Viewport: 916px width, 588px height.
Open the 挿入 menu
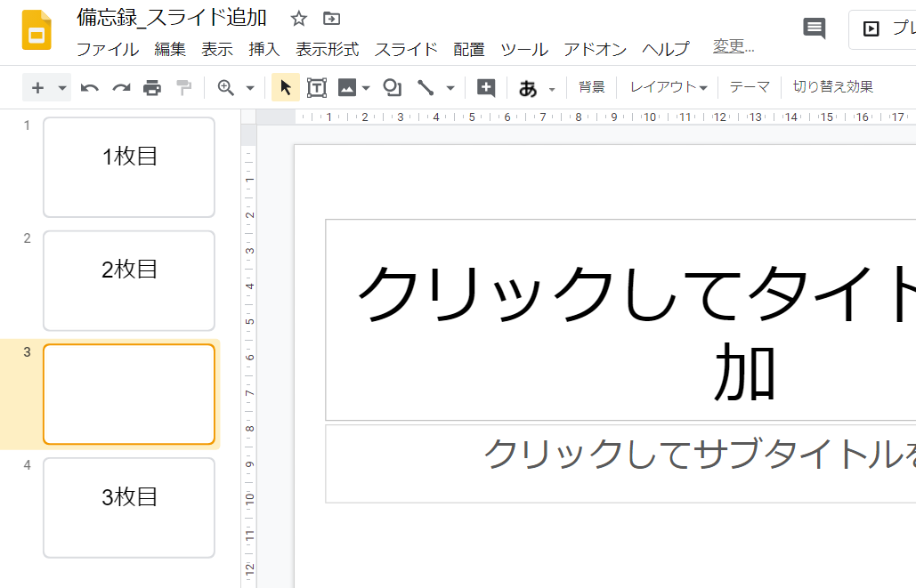pyautogui.click(x=264, y=50)
